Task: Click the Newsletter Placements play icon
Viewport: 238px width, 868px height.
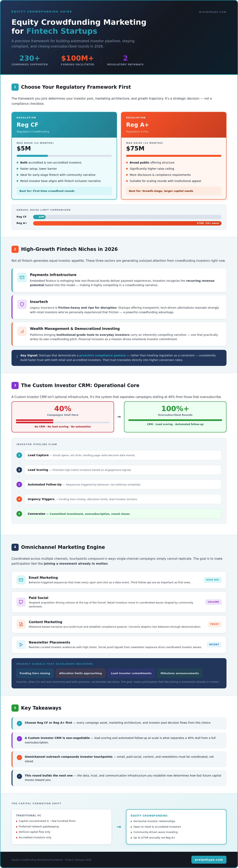Action: 21,645
